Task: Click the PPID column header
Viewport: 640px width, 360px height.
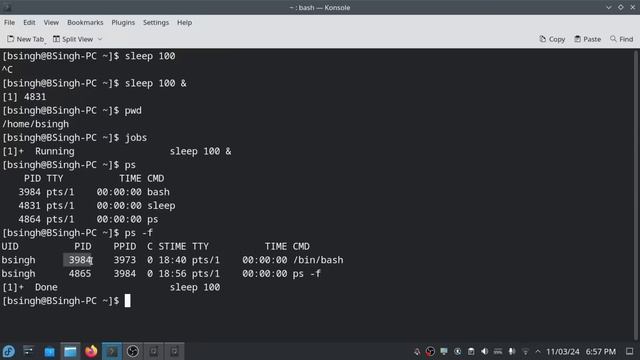Action: (x=124, y=247)
